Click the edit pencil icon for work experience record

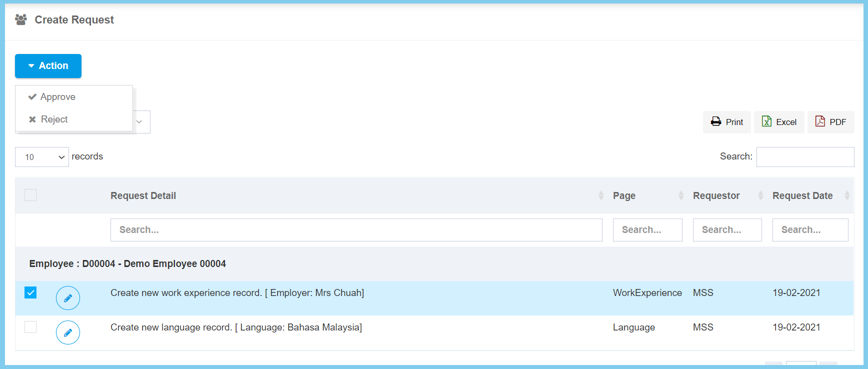point(68,298)
